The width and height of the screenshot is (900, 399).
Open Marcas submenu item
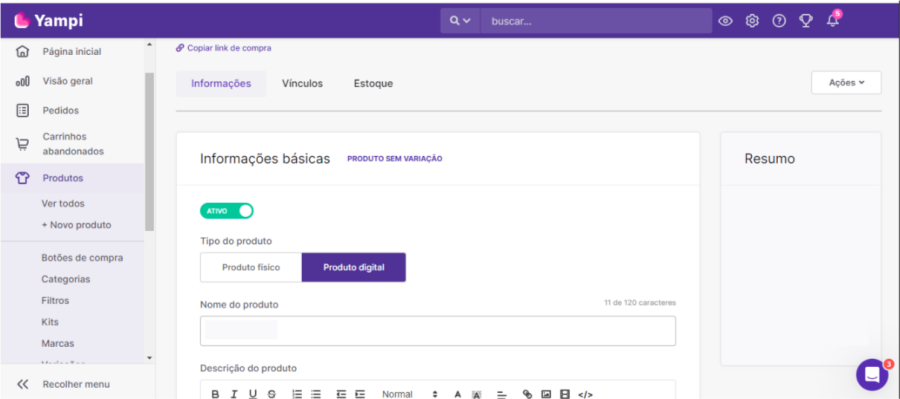pos(57,343)
